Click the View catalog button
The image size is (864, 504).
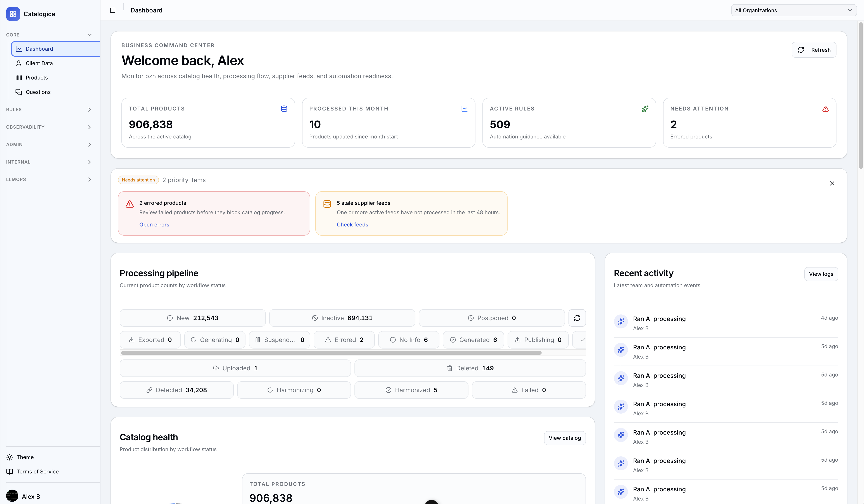[x=565, y=438]
